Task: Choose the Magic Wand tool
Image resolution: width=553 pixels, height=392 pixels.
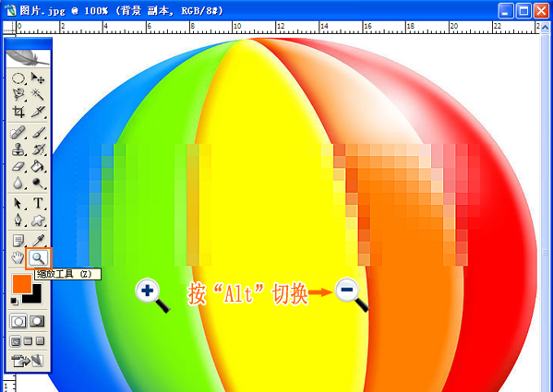Action: 37,94
